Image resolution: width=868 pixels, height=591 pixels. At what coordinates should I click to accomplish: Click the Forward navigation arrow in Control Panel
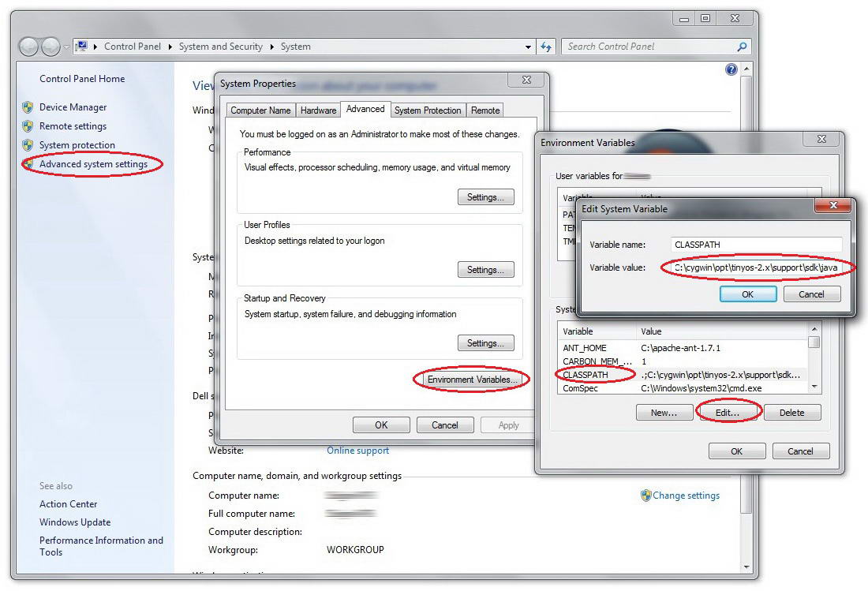[51, 47]
